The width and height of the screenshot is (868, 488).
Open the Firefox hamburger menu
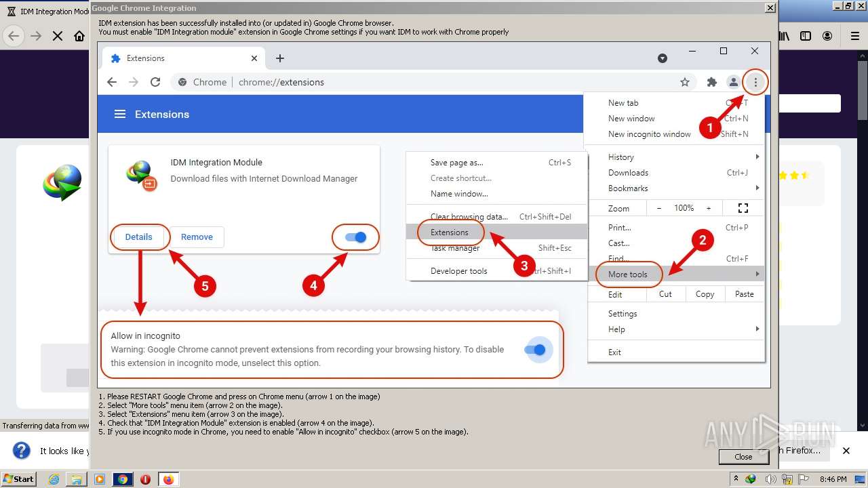tap(855, 36)
